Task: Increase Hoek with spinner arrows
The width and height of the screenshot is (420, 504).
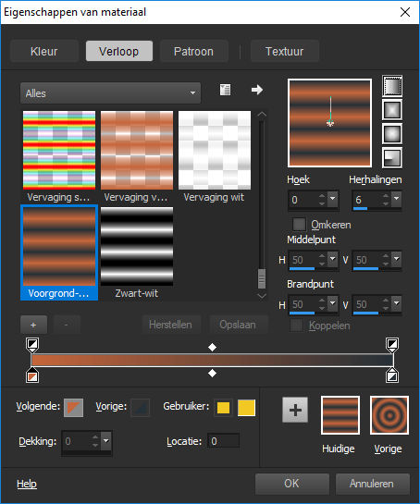Action: tap(322, 196)
